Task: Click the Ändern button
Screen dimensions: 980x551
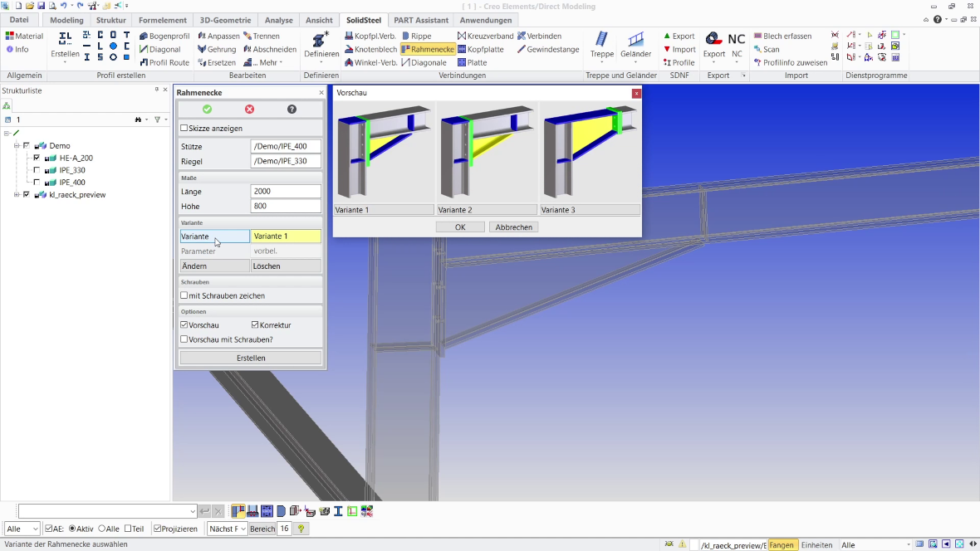Action: pyautogui.click(x=214, y=266)
